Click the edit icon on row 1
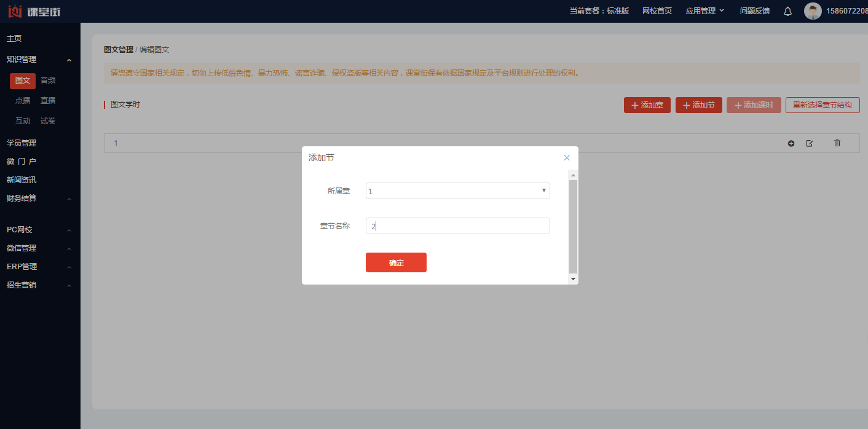This screenshot has width=868, height=429. [x=810, y=143]
